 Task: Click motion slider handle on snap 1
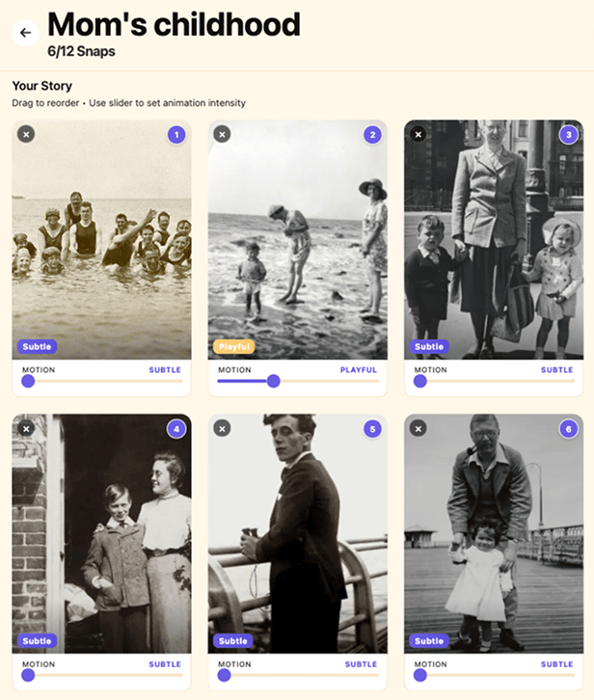(28, 381)
